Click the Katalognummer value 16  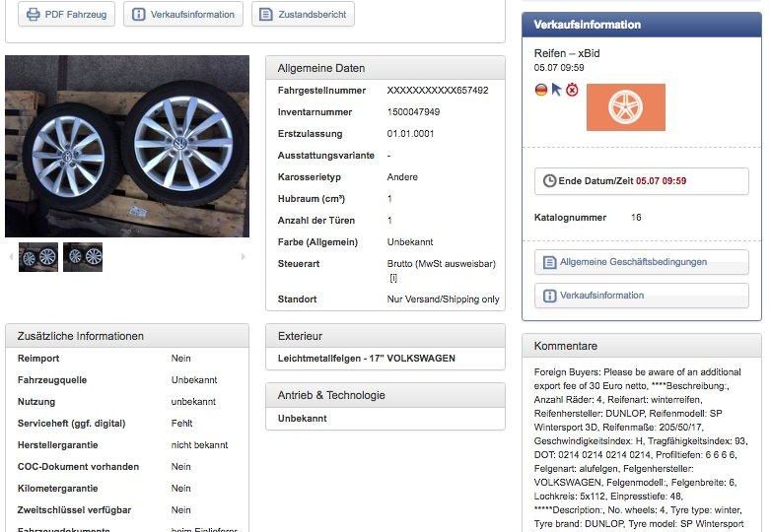pos(636,218)
